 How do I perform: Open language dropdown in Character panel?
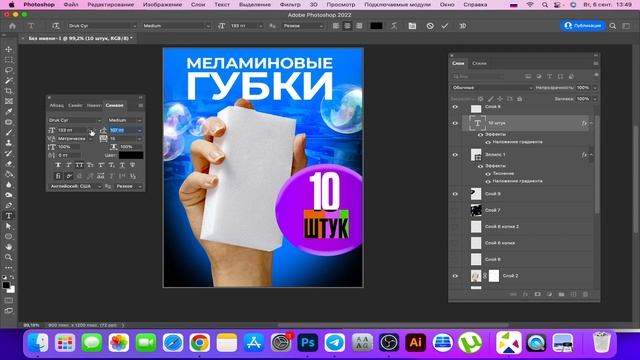[75, 186]
